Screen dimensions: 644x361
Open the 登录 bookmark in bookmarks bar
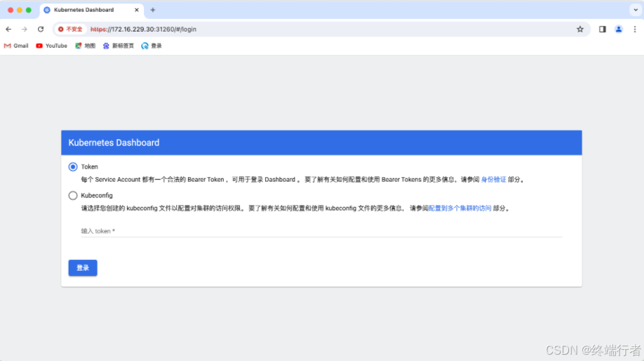tap(152, 46)
